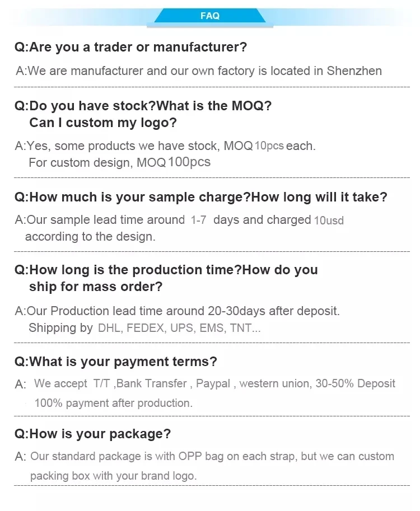
Task: Click the "10pcs" stock MOQ value
Action: [269, 146]
